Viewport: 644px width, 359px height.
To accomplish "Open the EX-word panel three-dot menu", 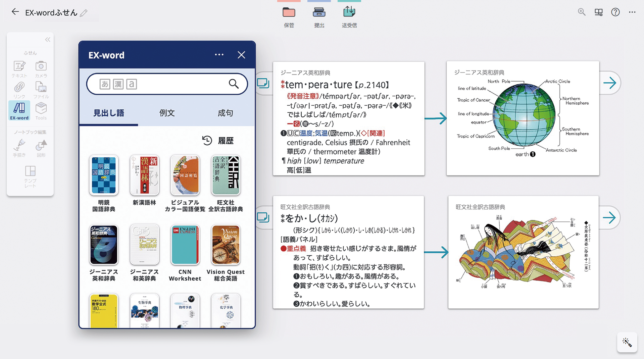I will (219, 55).
